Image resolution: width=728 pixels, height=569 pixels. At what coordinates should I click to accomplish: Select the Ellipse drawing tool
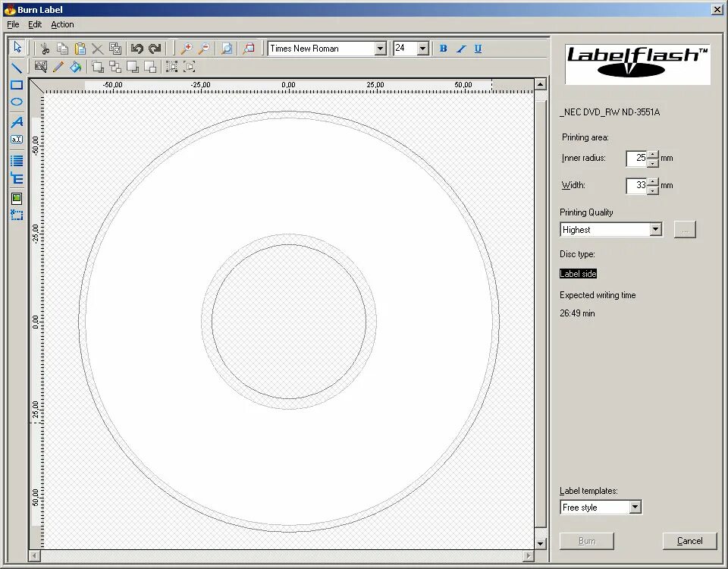coord(17,102)
